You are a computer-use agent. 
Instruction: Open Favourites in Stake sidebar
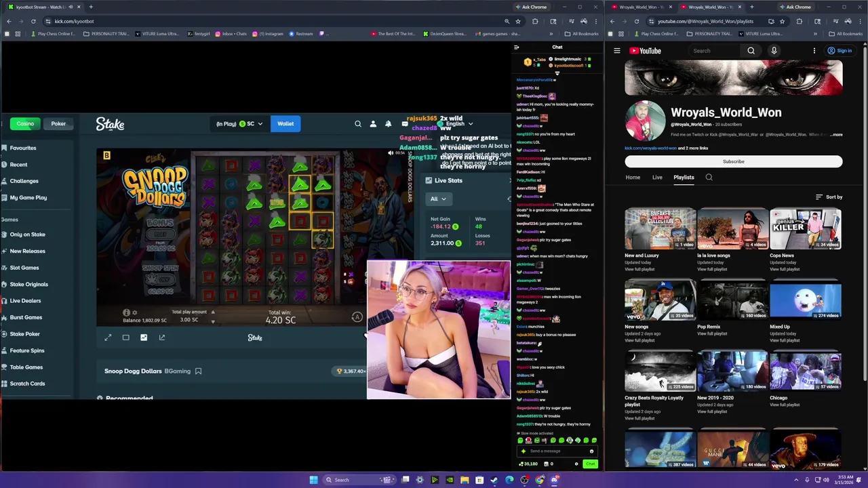point(23,148)
